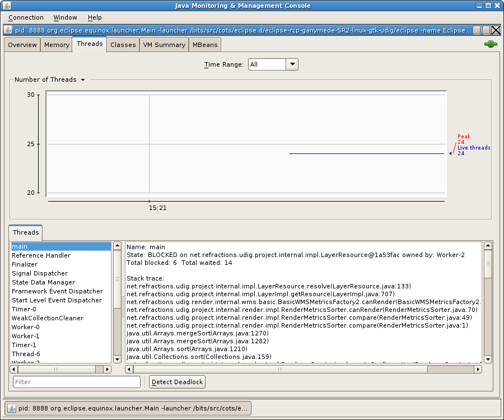Click the Total blocked: 6 text
The image size is (504, 420).
tap(152, 263)
